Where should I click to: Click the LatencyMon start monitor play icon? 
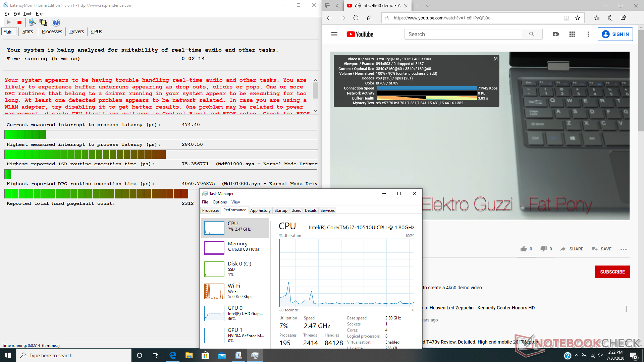pyautogui.click(x=9, y=22)
